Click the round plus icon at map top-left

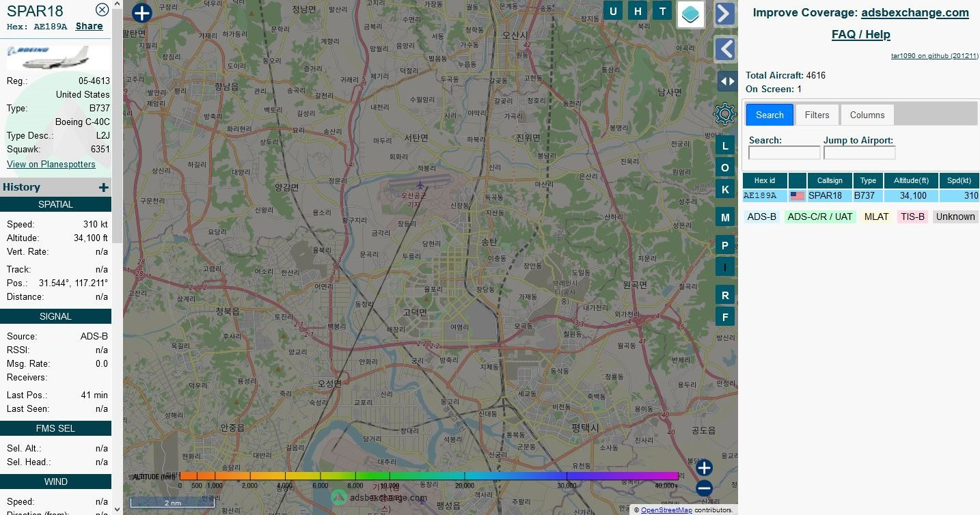tap(141, 13)
